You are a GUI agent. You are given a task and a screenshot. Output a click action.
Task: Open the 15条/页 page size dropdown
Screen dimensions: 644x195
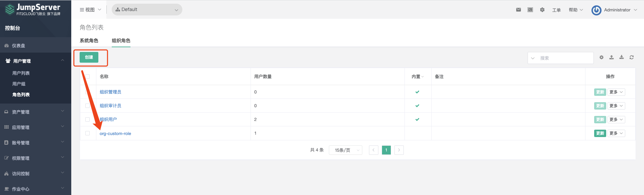(345, 150)
